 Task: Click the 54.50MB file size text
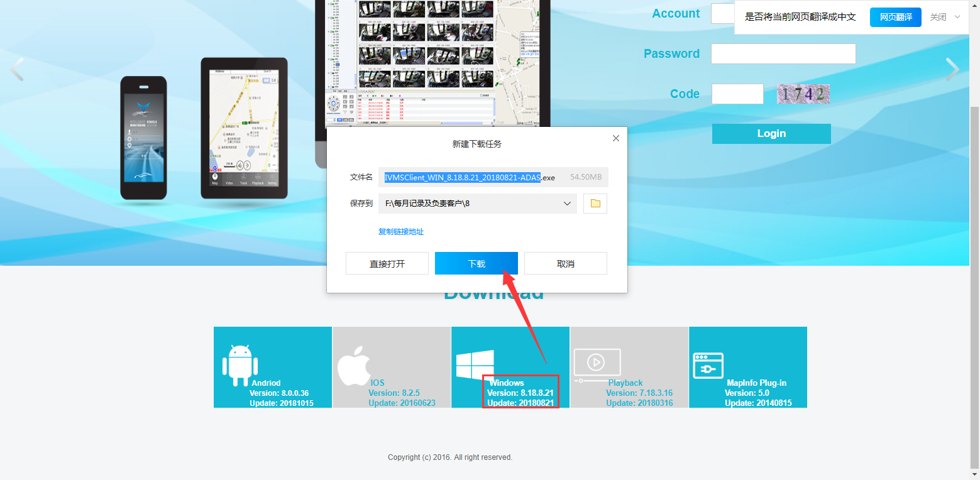point(586,177)
